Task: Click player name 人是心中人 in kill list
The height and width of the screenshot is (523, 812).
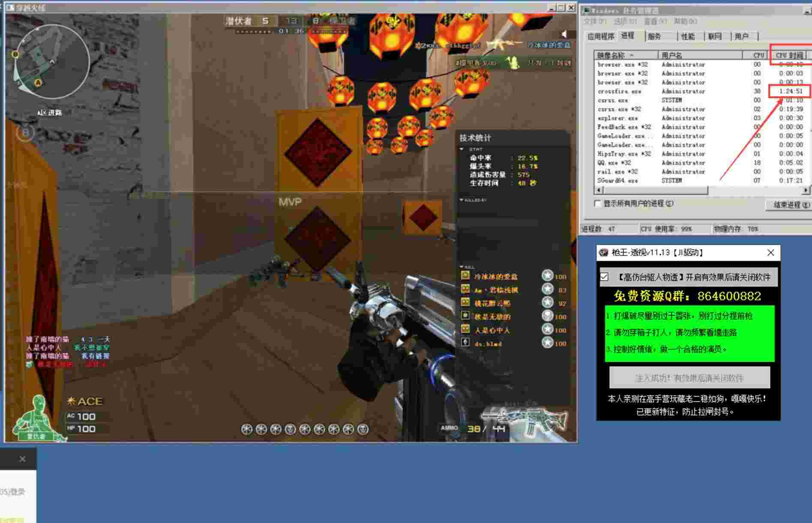Action: [x=492, y=330]
